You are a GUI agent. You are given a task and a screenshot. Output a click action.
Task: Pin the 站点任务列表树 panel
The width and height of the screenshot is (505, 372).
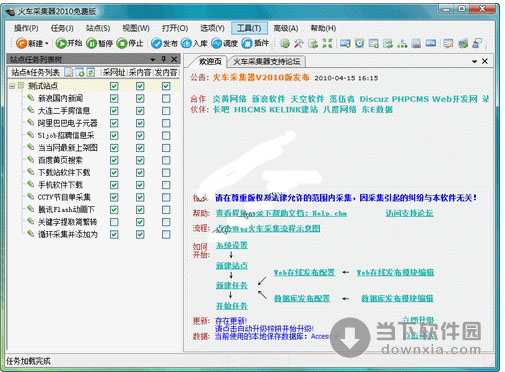(163, 59)
